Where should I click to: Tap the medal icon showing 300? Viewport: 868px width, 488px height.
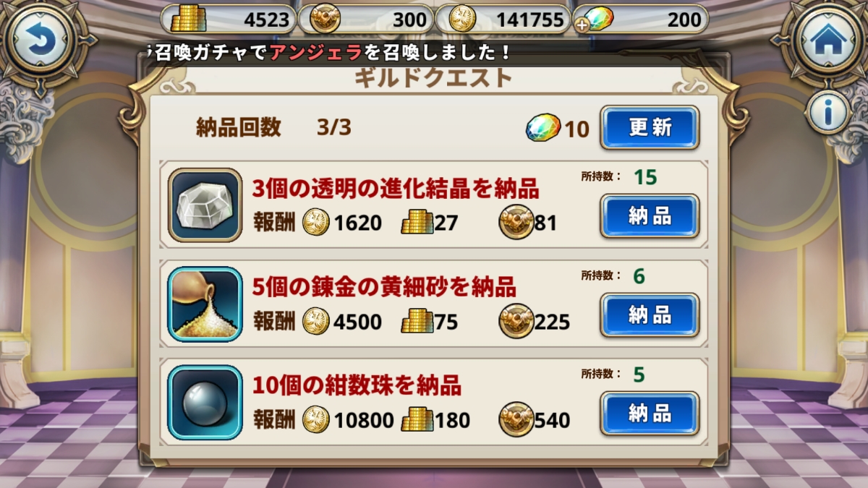click(x=325, y=20)
